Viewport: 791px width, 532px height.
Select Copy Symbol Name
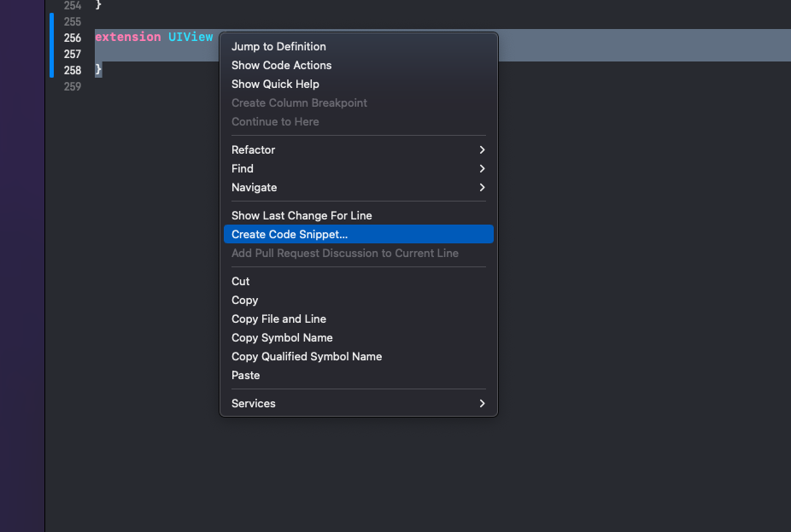(x=358, y=337)
